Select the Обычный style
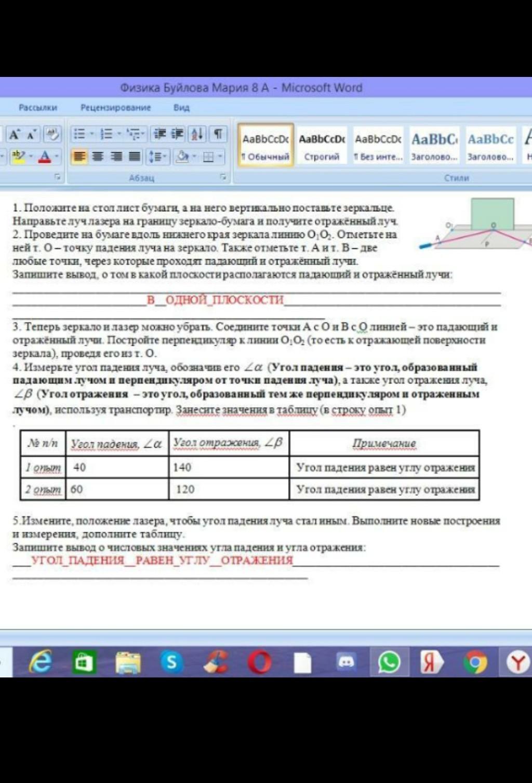Screen dimensions: 532x783 (266, 146)
